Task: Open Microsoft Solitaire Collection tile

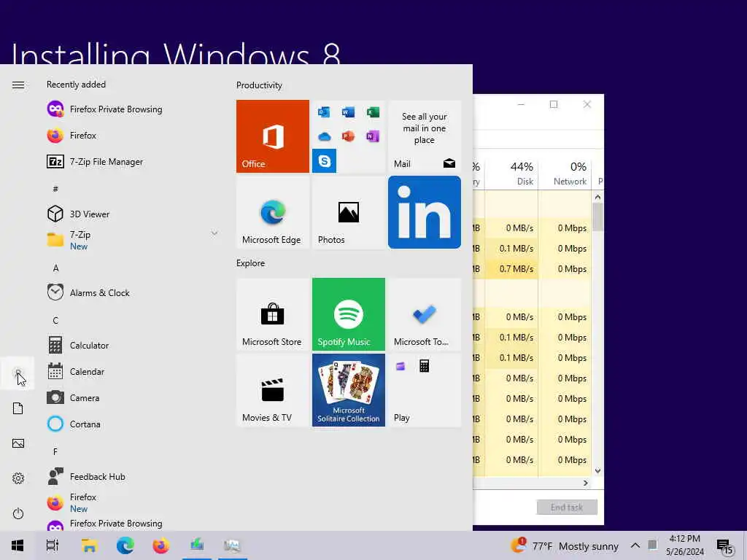Action: pyautogui.click(x=348, y=390)
